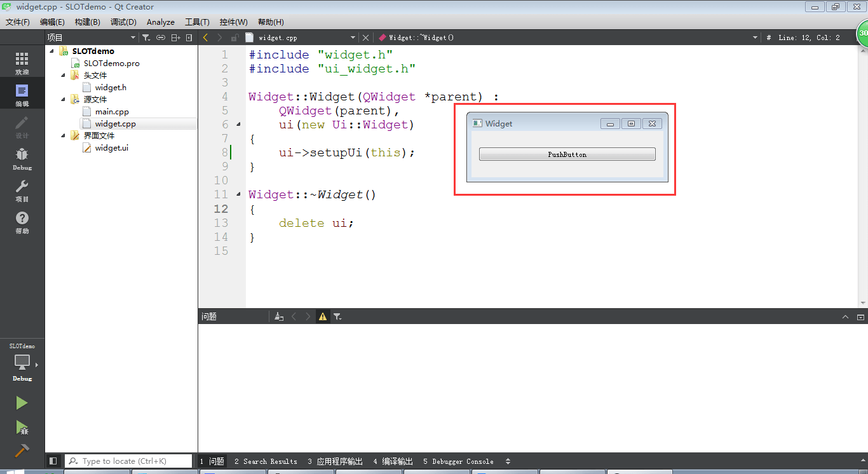Open the Welcome (欢迎) mode
The height and width of the screenshot is (474, 868).
coord(22,63)
